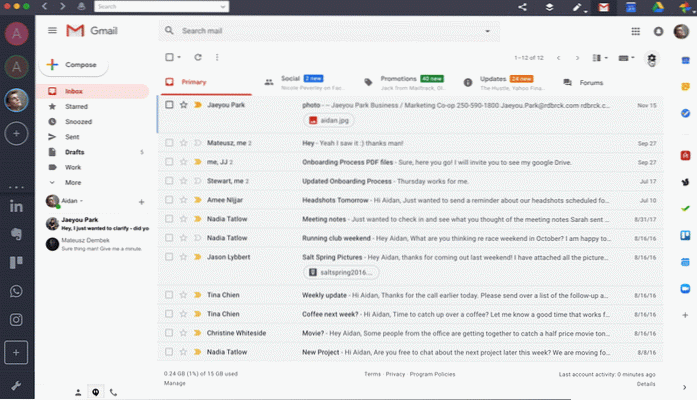Open Google Drive from top bar
The image size is (697, 400).
tap(660, 7)
